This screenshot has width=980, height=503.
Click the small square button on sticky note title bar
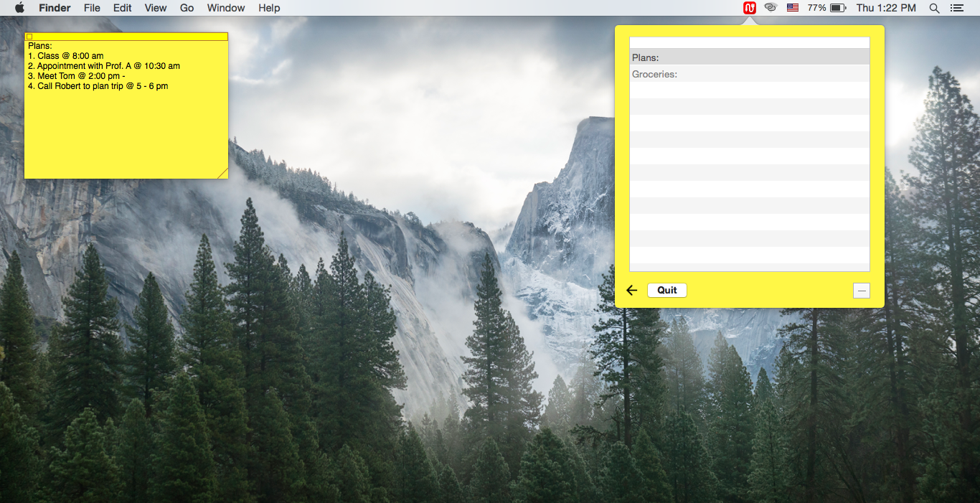click(29, 37)
